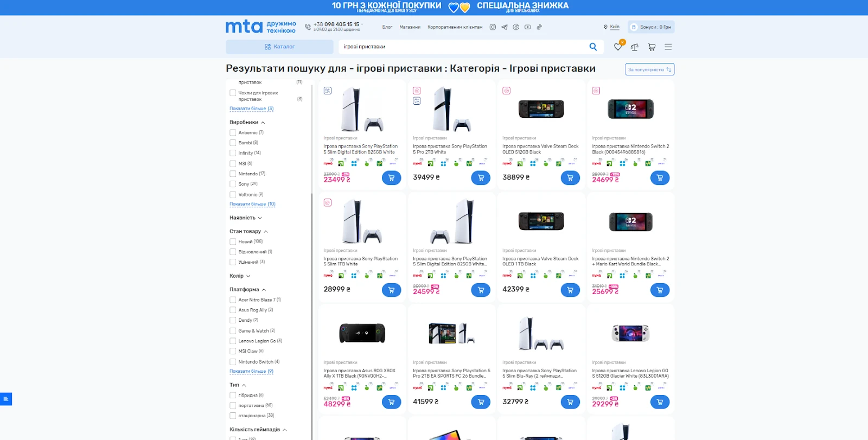The width and height of the screenshot is (868, 440).
Task: Add Asus ROG Xbox Ally X to cart
Action: coord(391,402)
